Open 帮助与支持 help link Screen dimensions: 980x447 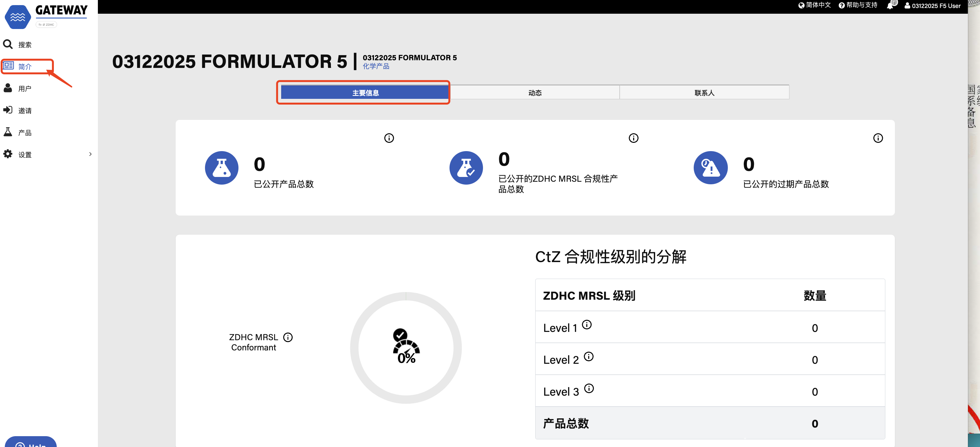coord(858,5)
